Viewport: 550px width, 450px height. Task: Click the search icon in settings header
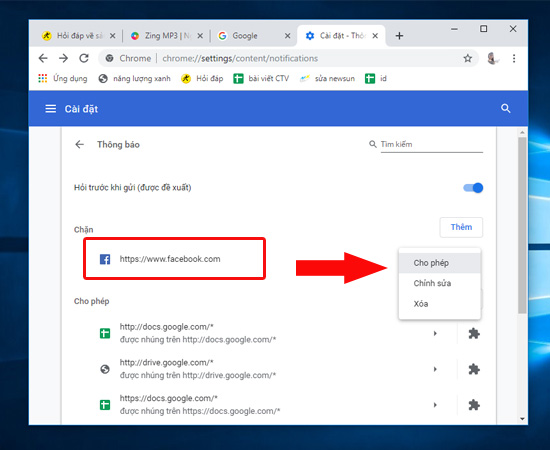coord(505,108)
